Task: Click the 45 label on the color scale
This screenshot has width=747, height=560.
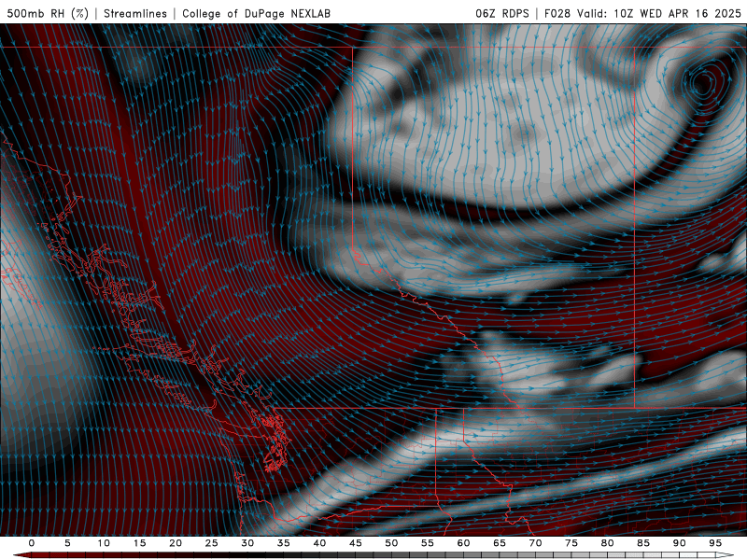Action: pyautogui.click(x=355, y=543)
